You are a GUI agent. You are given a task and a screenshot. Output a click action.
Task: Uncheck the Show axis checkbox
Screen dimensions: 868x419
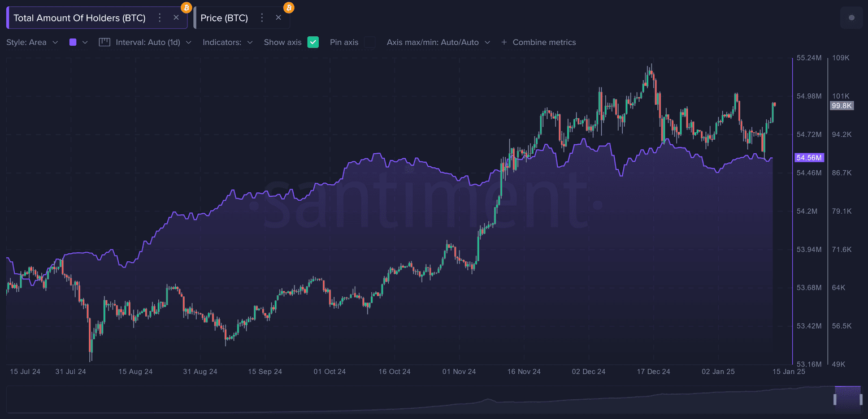coord(313,42)
